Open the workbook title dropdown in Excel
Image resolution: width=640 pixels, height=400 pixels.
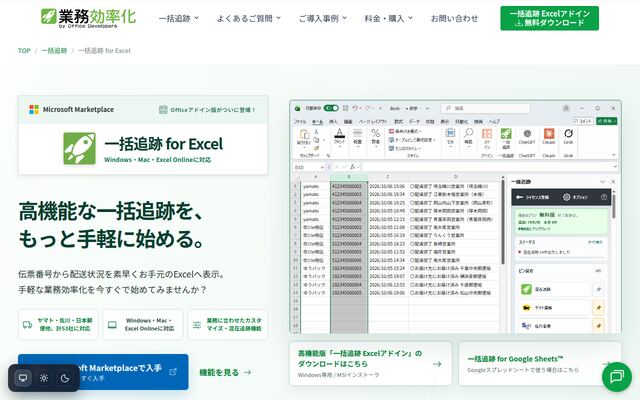click(x=427, y=108)
